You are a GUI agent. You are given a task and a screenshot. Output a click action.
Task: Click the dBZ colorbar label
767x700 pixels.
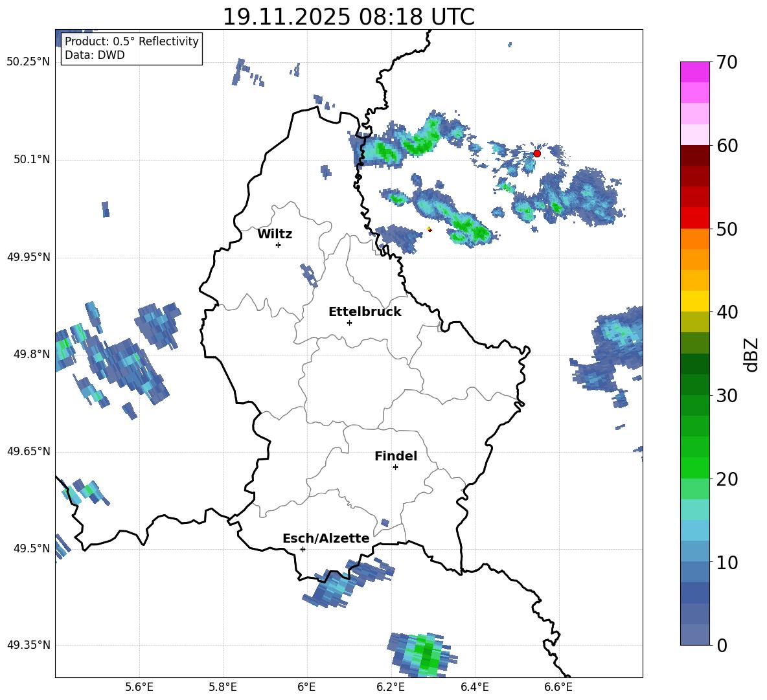(x=751, y=354)
